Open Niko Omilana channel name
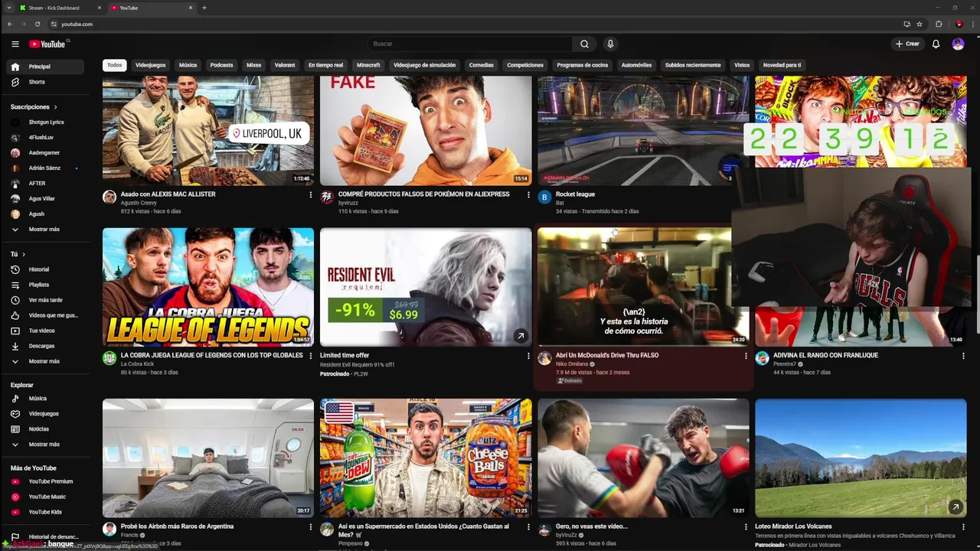The height and width of the screenshot is (551, 980). [572, 364]
